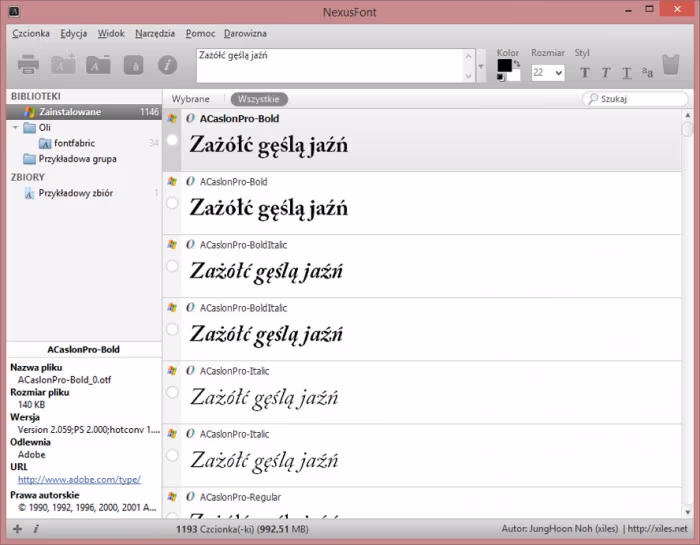Click sample text box up arrow
Viewport: 700px width, 545px height.
(468, 56)
